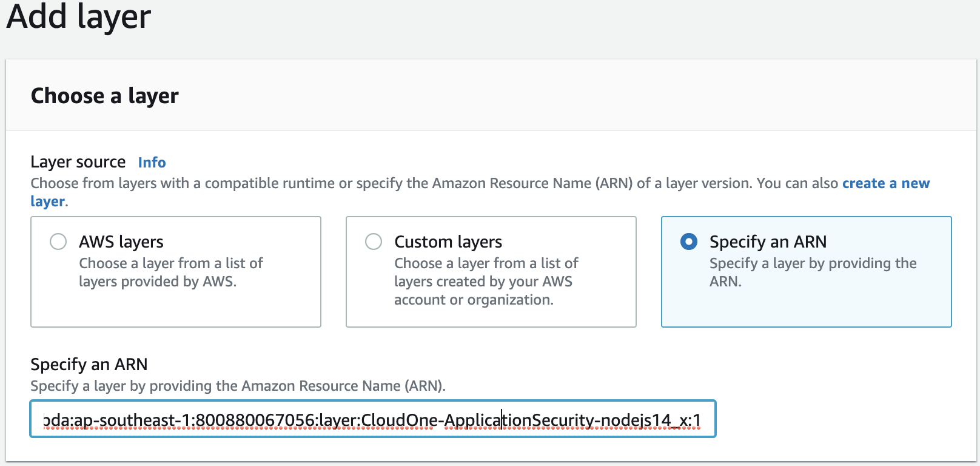980x466 pixels.
Task: Click inside the ARN text input field
Action: point(373,419)
